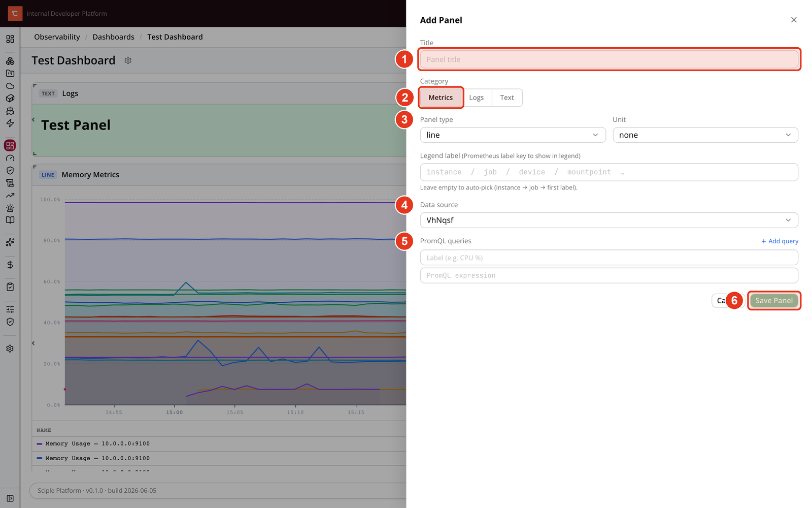This screenshot has height=508, width=812.
Task: Select the Metrics category
Action: point(441,98)
